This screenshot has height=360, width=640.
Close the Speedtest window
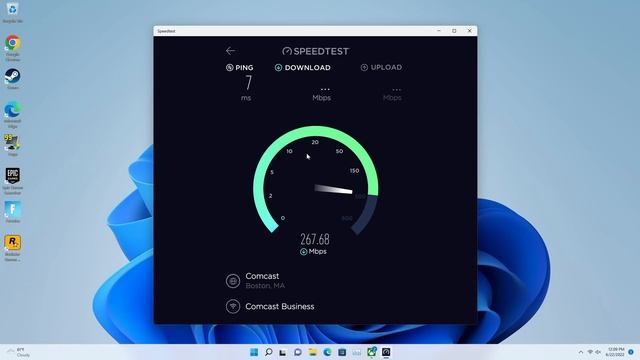[x=469, y=31]
